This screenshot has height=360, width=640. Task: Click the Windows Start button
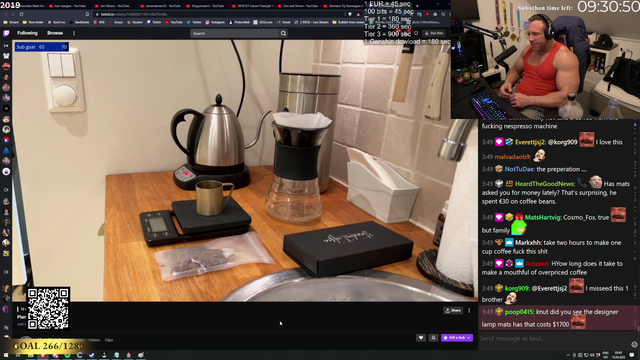coord(6,355)
